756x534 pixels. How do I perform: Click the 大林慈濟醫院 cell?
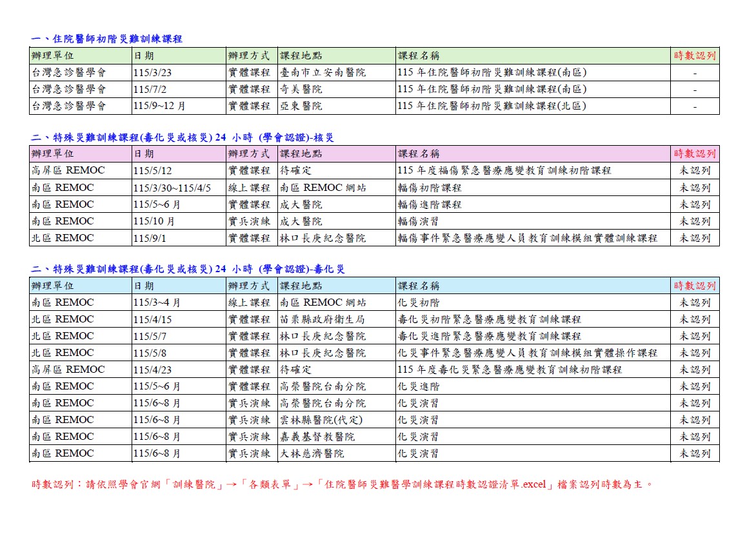coord(312,454)
